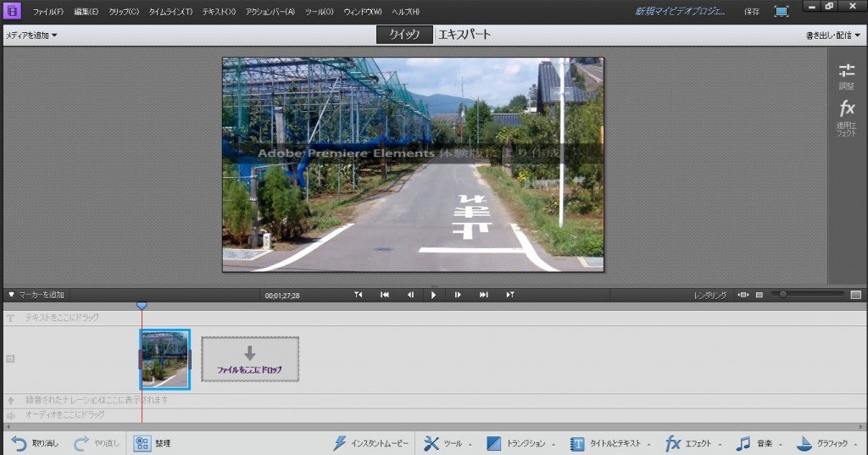Viewport: 868px width, 455px height.
Task: Click the left scrollbar arrow
Action: [x=7, y=427]
